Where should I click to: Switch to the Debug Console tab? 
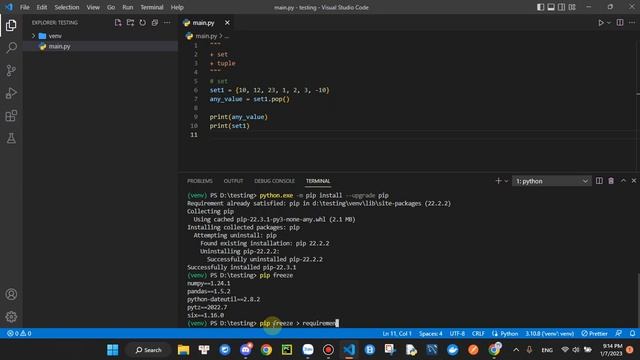pyautogui.click(x=274, y=181)
